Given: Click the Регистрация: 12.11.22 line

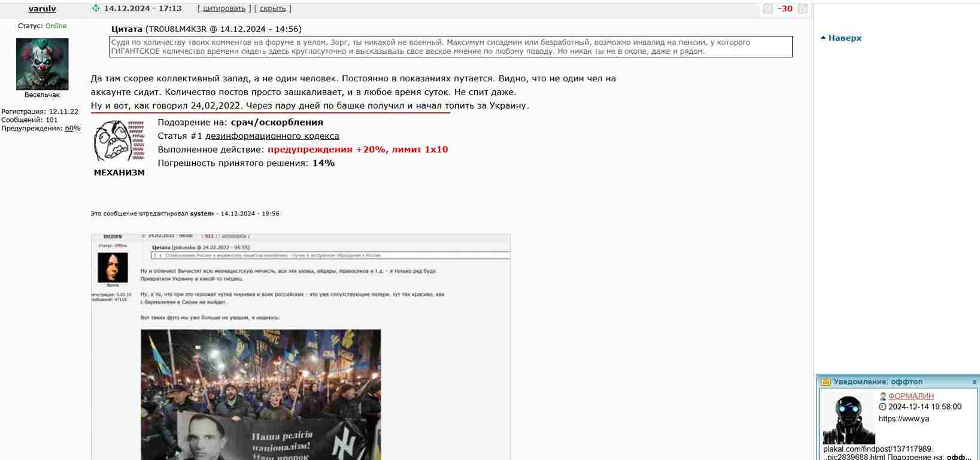Looking at the screenshot, I should 40,112.
